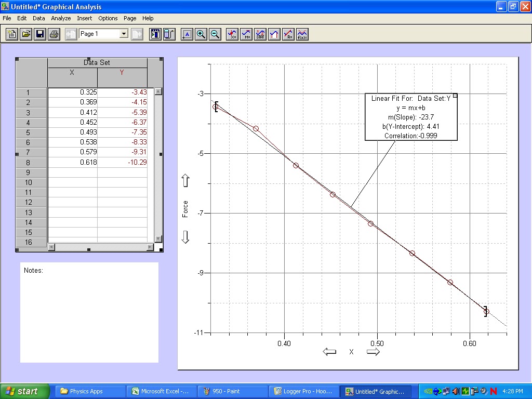Add a text annotation with the A icon
Screen dimensions: 532x399
click(x=187, y=34)
